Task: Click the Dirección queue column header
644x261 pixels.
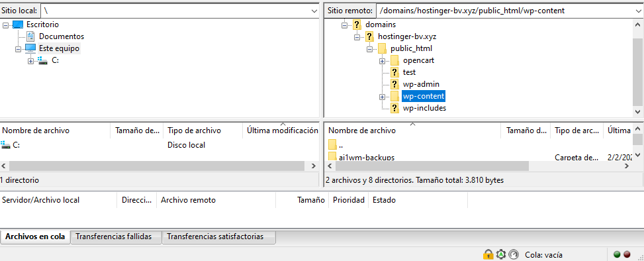Action: pos(137,200)
